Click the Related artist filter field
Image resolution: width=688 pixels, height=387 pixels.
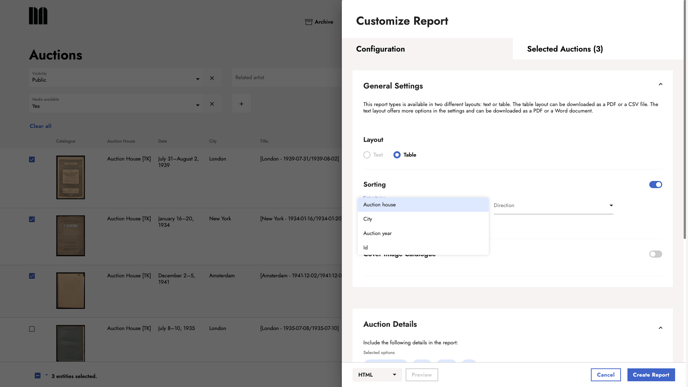[x=287, y=78]
